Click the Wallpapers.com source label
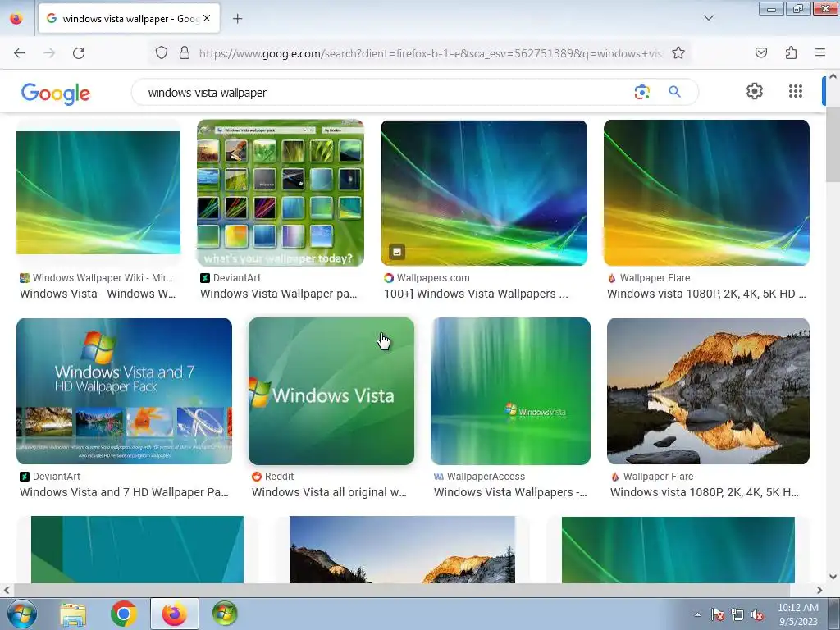840x630 pixels. [433, 278]
